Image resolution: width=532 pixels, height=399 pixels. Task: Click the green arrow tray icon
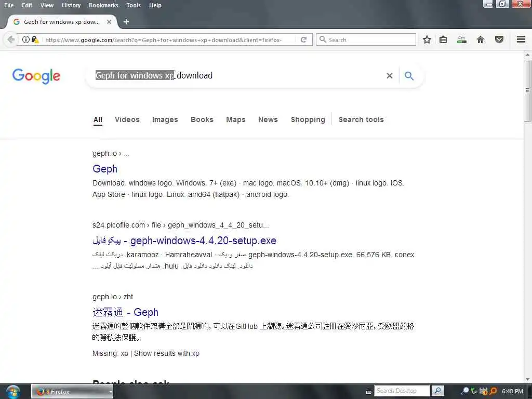pyautogui.click(x=474, y=391)
